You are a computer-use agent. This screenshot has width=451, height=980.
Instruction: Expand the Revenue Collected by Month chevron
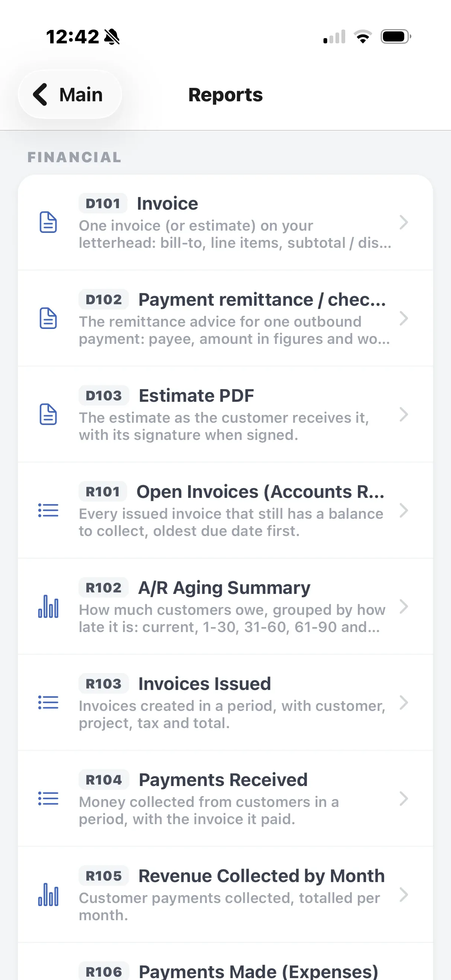point(404,894)
